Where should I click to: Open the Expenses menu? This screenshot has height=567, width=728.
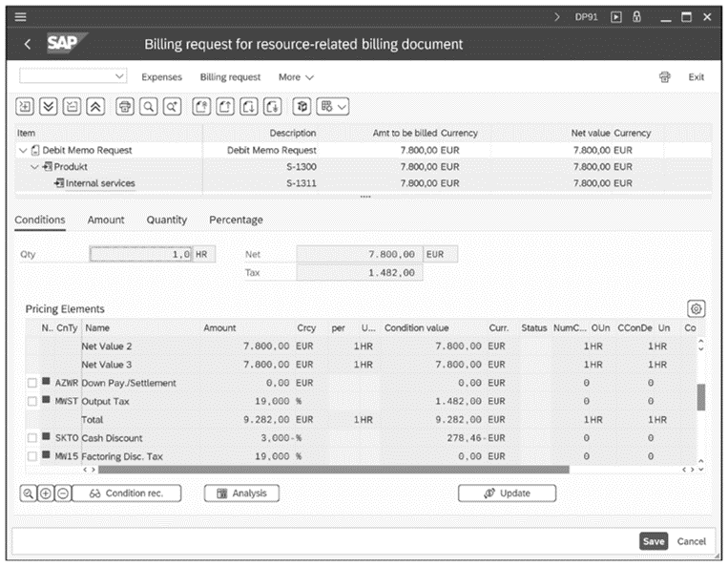click(161, 77)
